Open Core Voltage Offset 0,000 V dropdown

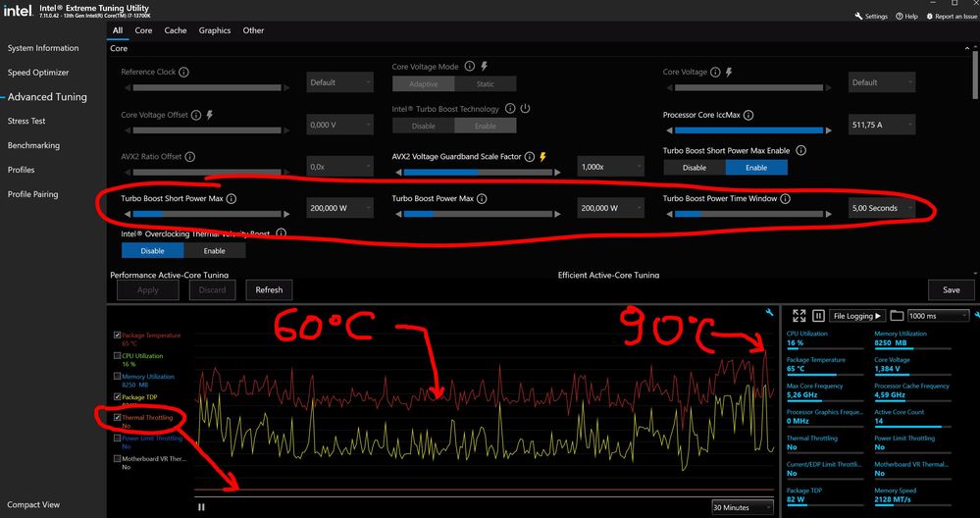click(339, 125)
